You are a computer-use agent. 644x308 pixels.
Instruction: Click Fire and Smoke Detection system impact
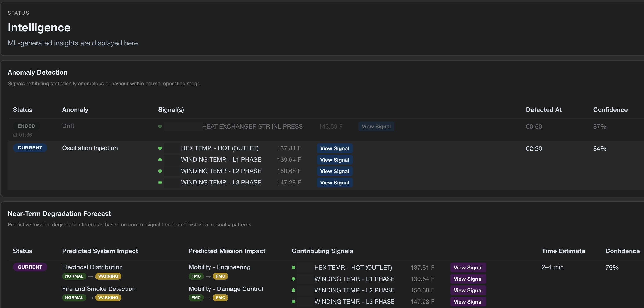pos(99,289)
